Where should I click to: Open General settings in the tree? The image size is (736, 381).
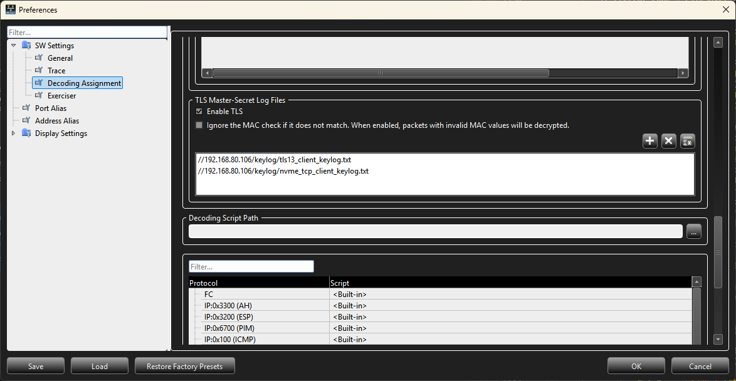[60, 58]
